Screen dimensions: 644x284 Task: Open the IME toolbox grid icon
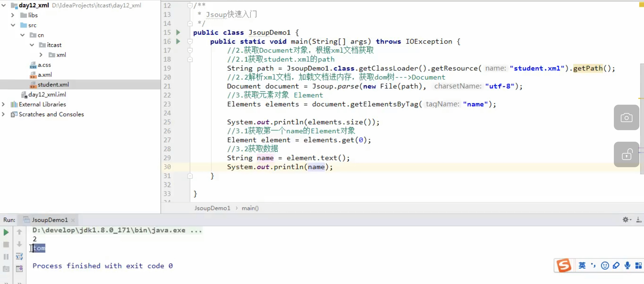pos(638,265)
